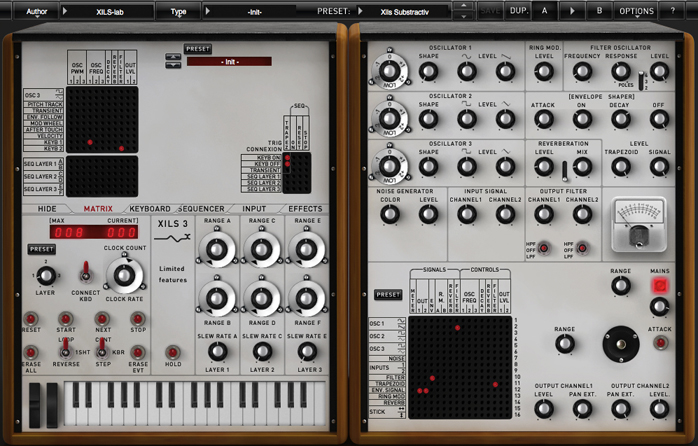Image resolution: width=698 pixels, height=446 pixels.
Task: Hit the sequencer STOP red button
Action: tap(138, 319)
